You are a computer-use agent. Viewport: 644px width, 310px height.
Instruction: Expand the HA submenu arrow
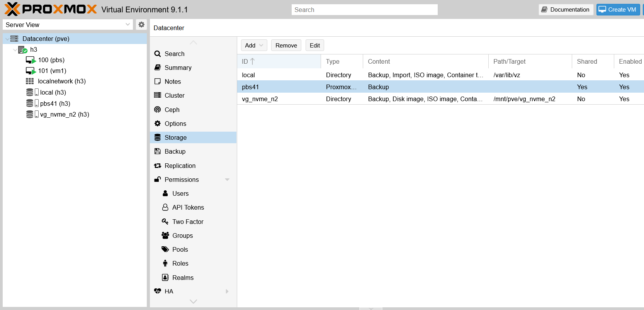(x=227, y=291)
